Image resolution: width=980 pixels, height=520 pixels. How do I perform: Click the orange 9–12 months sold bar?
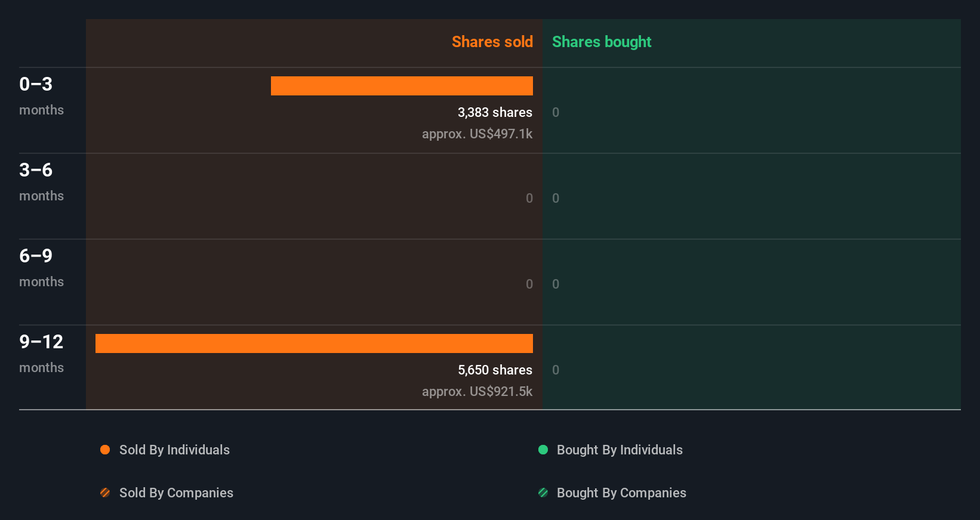click(x=314, y=343)
